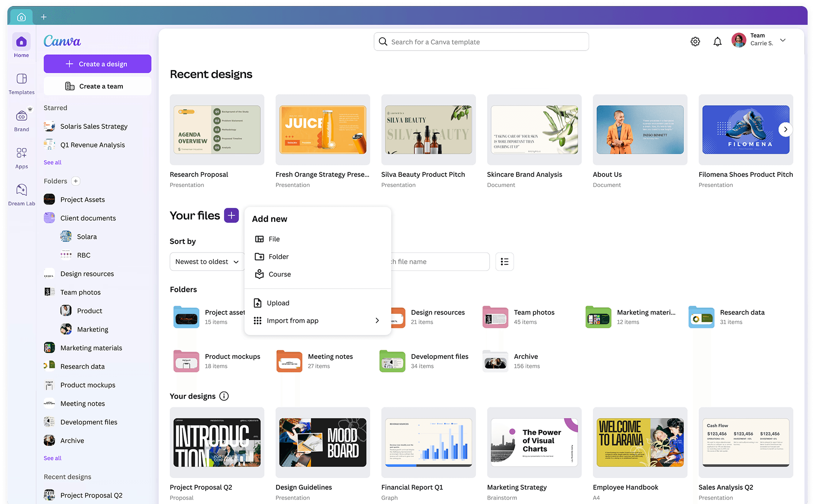Open settings gear icon

click(x=695, y=42)
